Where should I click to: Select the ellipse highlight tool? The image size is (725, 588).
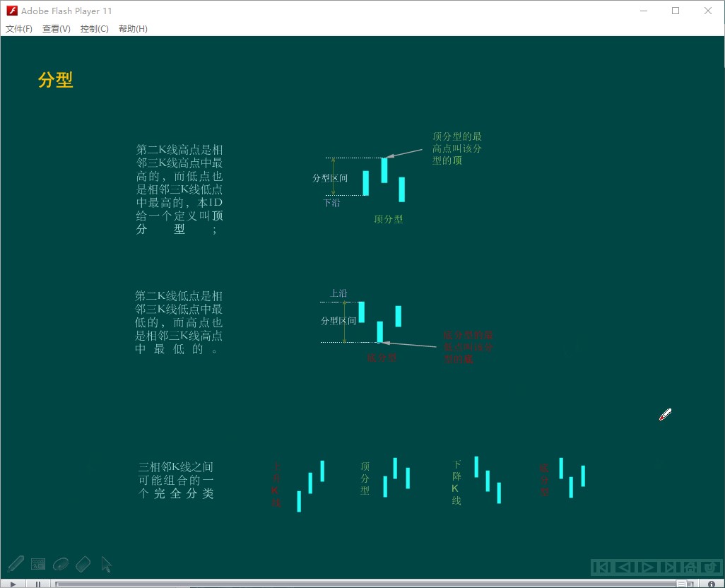click(x=61, y=564)
